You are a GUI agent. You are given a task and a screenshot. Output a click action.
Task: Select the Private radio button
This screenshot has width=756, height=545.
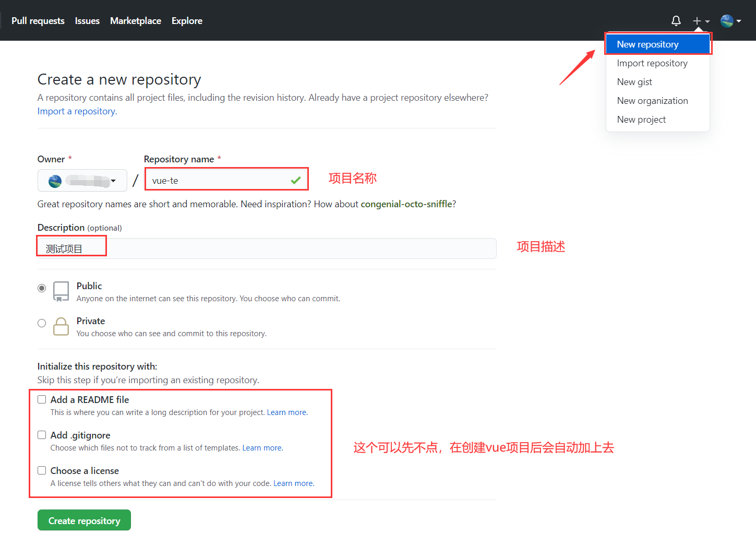pyautogui.click(x=42, y=323)
